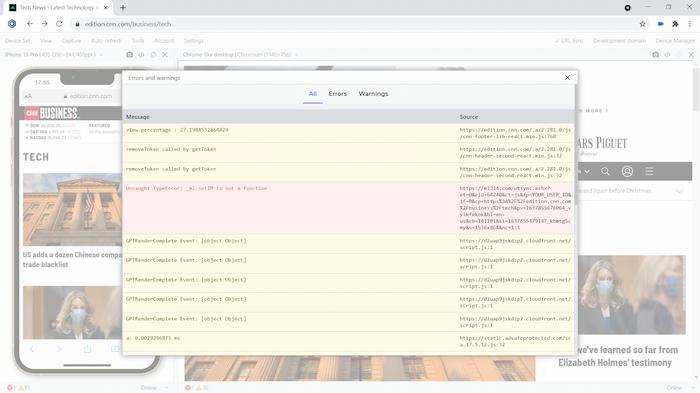This screenshot has width=700, height=393.
Task: Open the Account menu
Action: click(x=164, y=41)
